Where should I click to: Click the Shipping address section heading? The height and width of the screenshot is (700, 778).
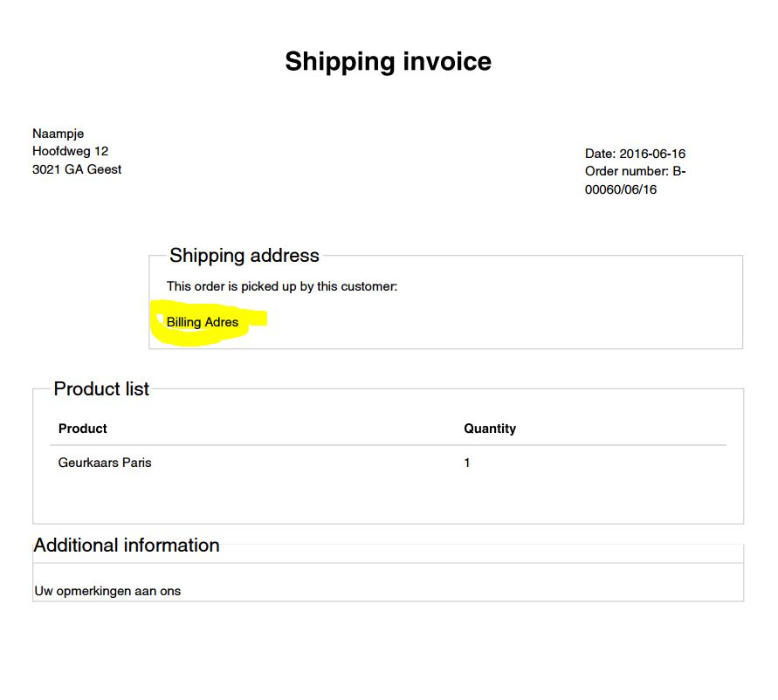pos(244,256)
